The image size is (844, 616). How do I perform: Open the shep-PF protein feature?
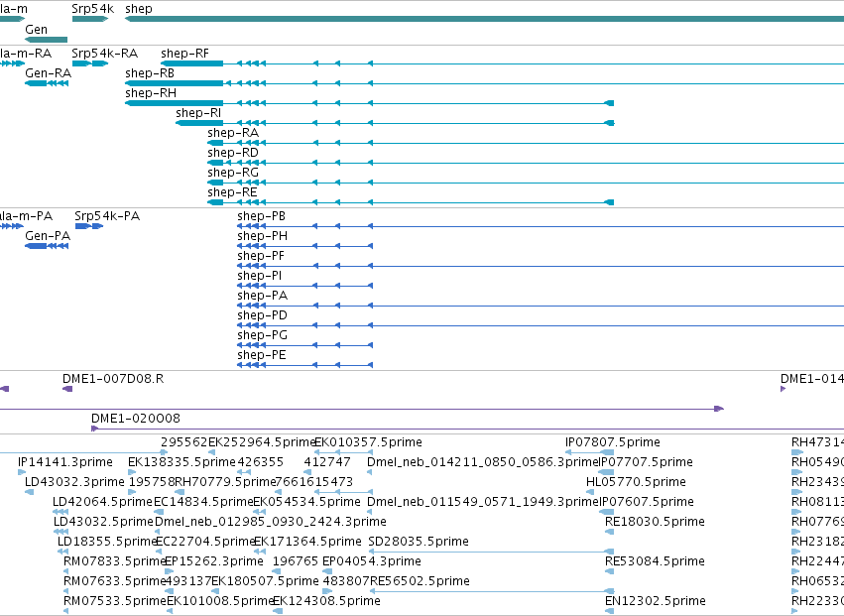coord(261,256)
